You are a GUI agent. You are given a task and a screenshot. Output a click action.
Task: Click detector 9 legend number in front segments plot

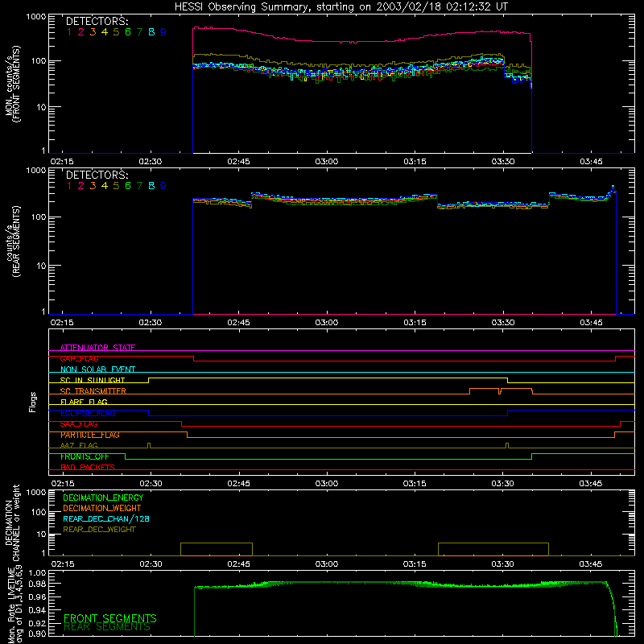coord(163,31)
